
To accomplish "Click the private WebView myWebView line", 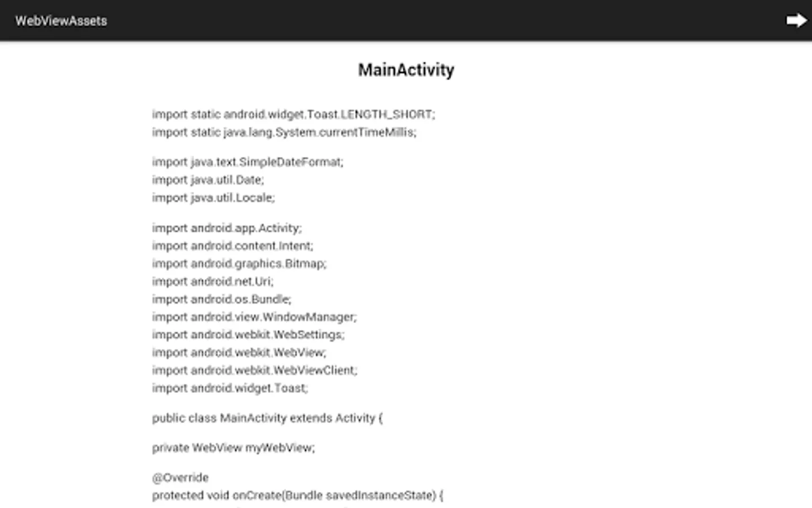I will pyautogui.click(x=233, y=448).
